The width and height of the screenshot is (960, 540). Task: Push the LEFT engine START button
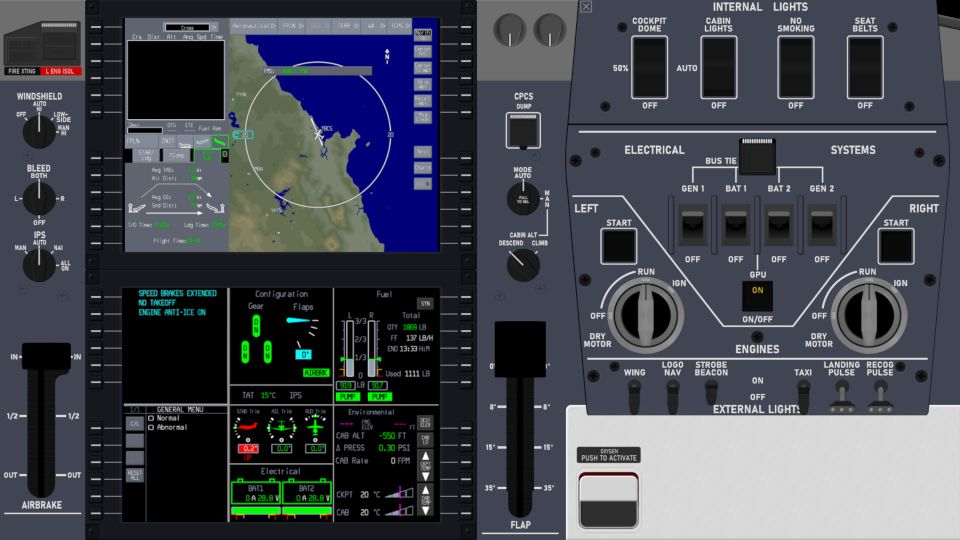[619, 246]
